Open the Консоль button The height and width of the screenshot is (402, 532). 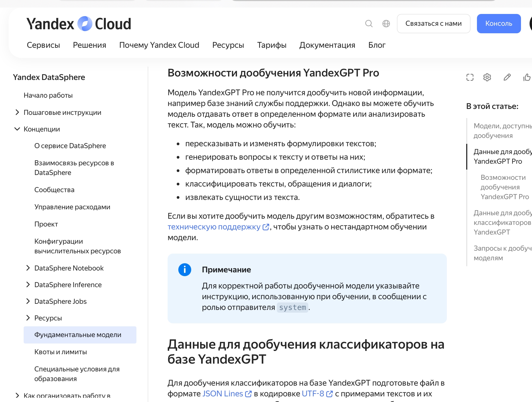499,24
